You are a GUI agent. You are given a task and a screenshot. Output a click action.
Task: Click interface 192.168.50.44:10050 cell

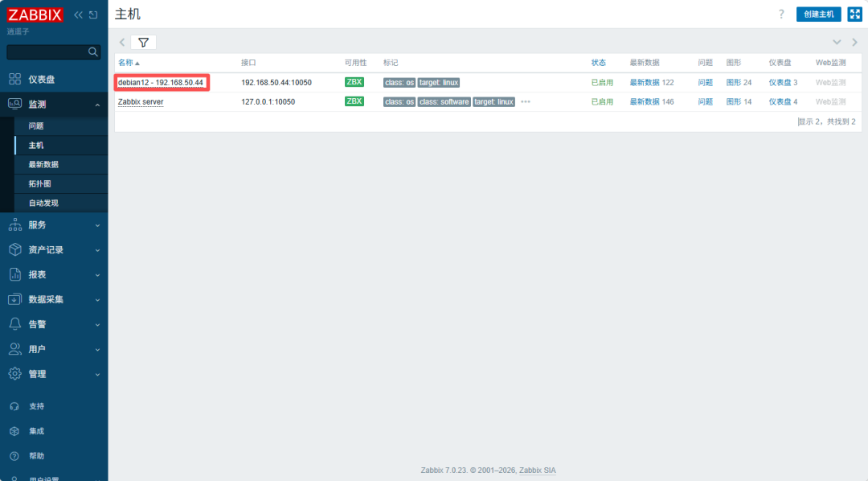pos(276,83)
